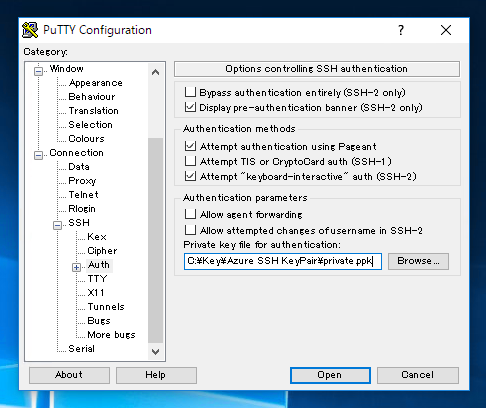Enable Allow agent forwarding

190,214
